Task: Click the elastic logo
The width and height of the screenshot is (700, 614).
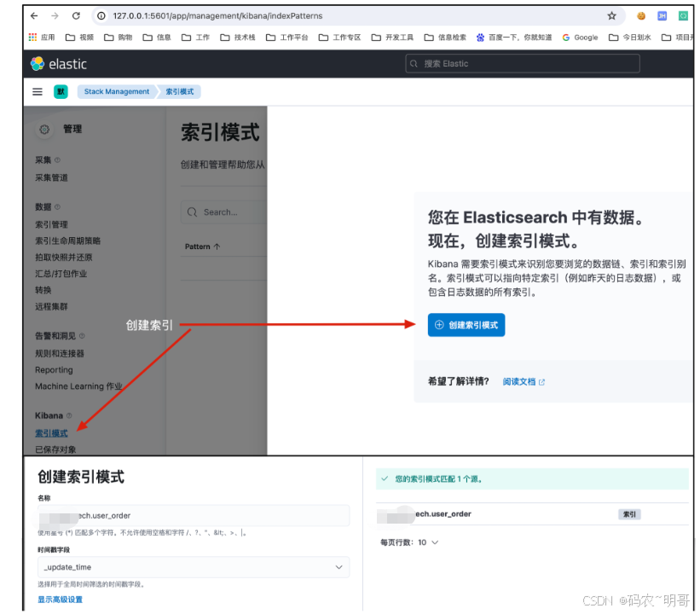Action: 59,64
